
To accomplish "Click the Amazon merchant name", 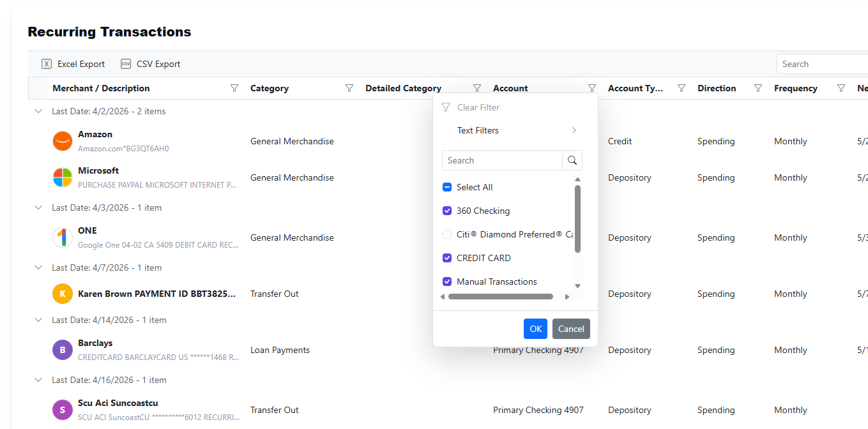I will [95, 134].
